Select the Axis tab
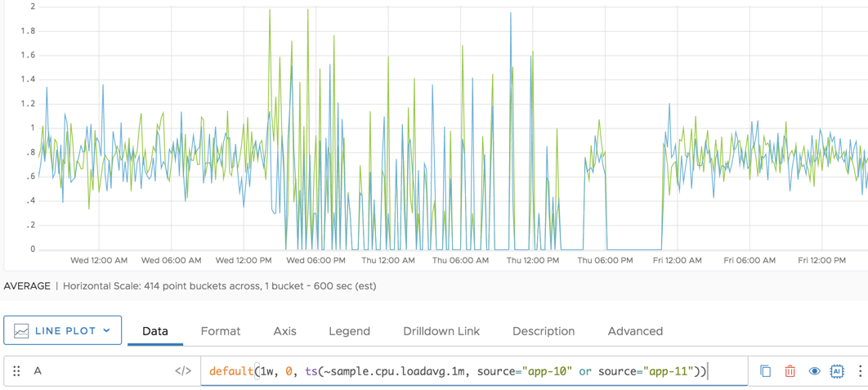The height and width of the screenshot is (390, 868). [284, 331]
